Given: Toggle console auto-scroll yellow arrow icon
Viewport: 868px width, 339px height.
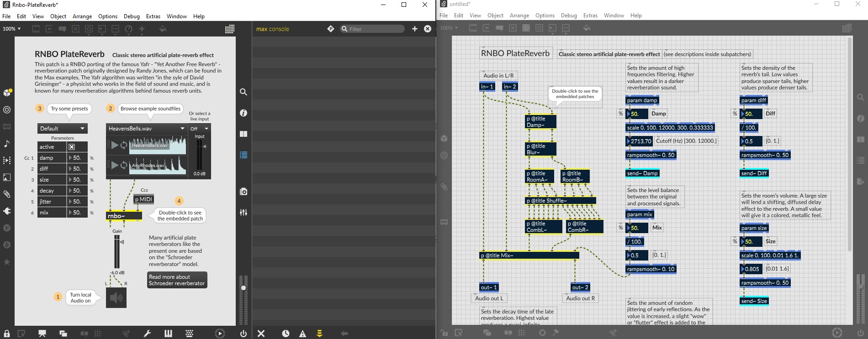Looking at the screenshot, I should [x=319, y=334].
